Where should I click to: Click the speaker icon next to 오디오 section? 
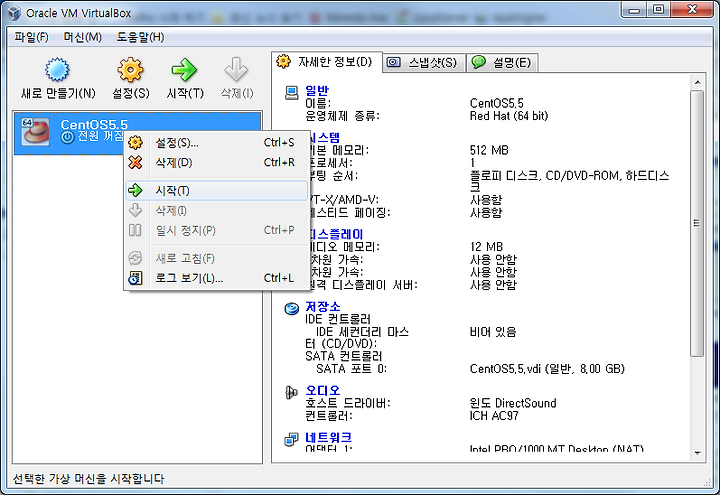click(x=292, y=392)
